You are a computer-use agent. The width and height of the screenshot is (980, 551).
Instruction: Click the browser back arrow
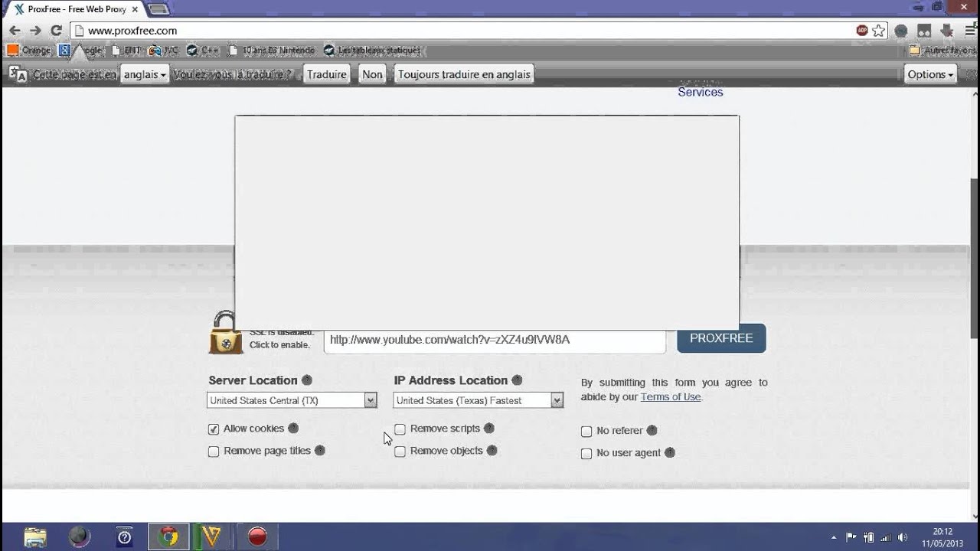[x=15, y=31]
